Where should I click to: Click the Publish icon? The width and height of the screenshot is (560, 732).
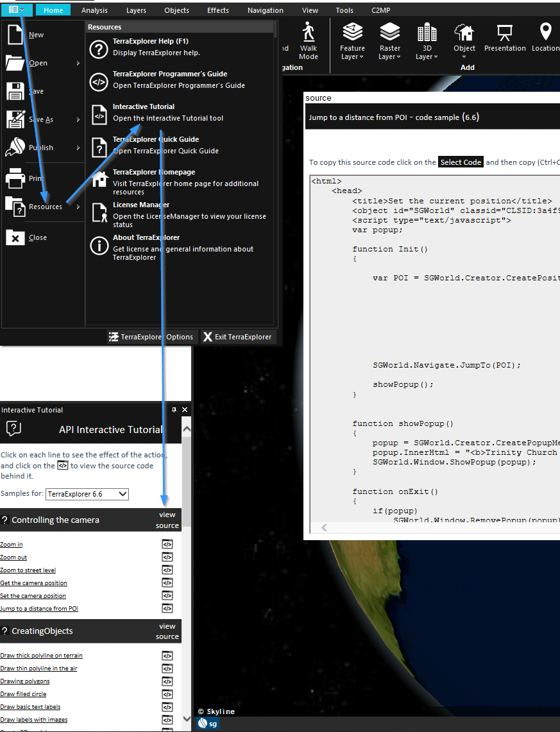click(15, 147)
